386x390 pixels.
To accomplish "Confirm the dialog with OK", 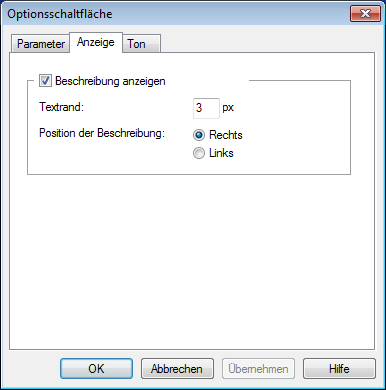I will [x=96, y=369].
